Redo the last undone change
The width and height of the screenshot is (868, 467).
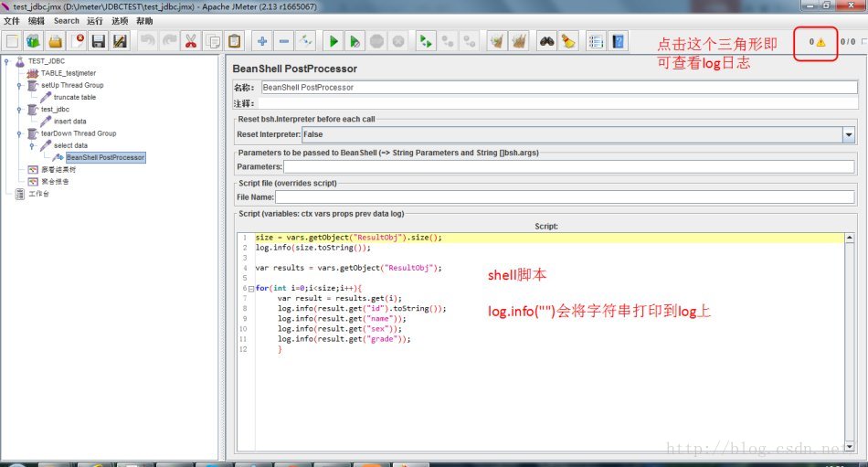click(x=169, y=41)
